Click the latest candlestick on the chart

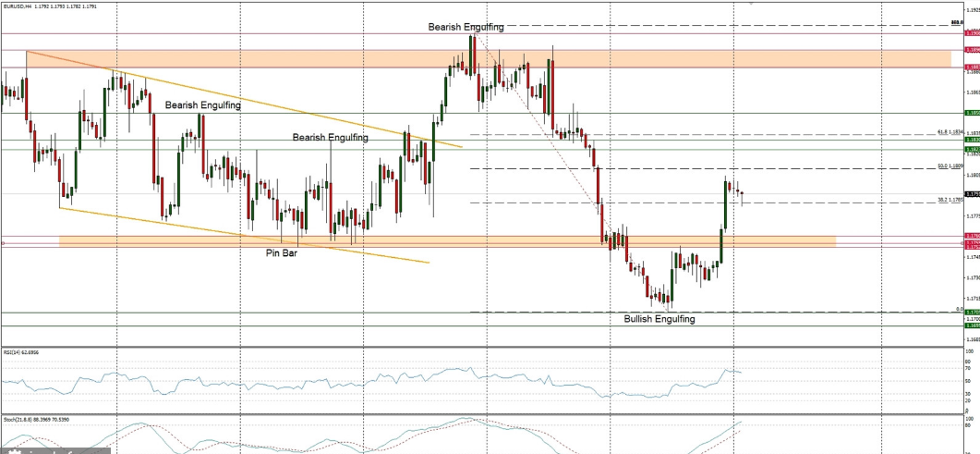[742, 195]
